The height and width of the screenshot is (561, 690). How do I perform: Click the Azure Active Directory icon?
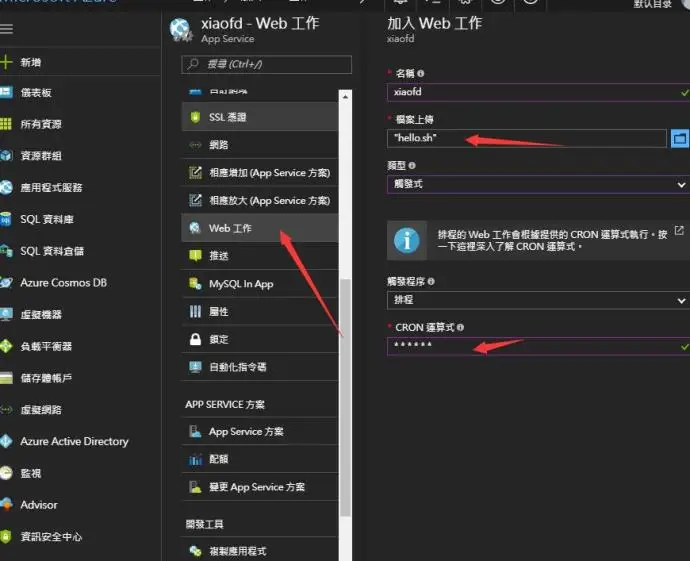6,441
